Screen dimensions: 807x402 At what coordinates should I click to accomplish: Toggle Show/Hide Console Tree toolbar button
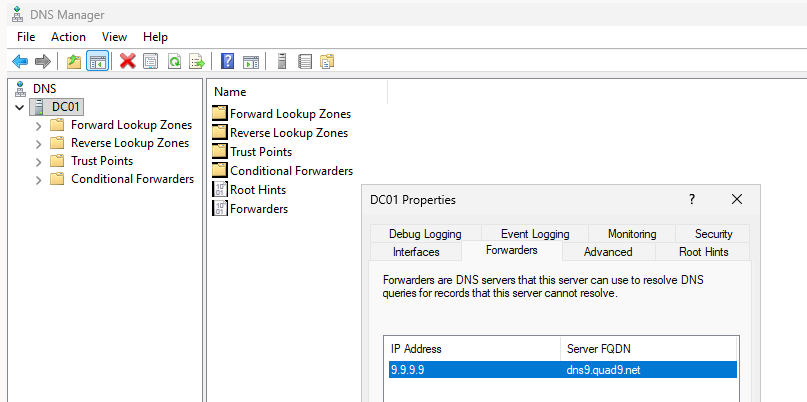(x=98, y=62)
